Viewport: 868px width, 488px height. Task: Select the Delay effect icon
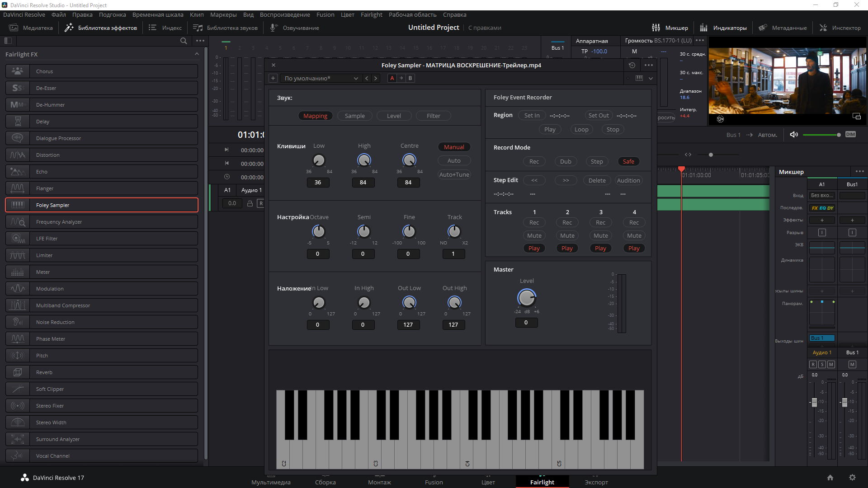18,122
